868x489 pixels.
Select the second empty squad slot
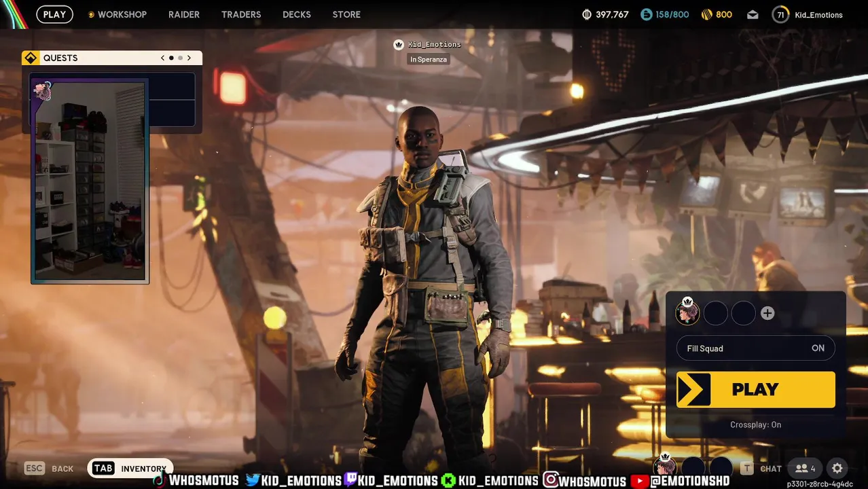point(715,313)
